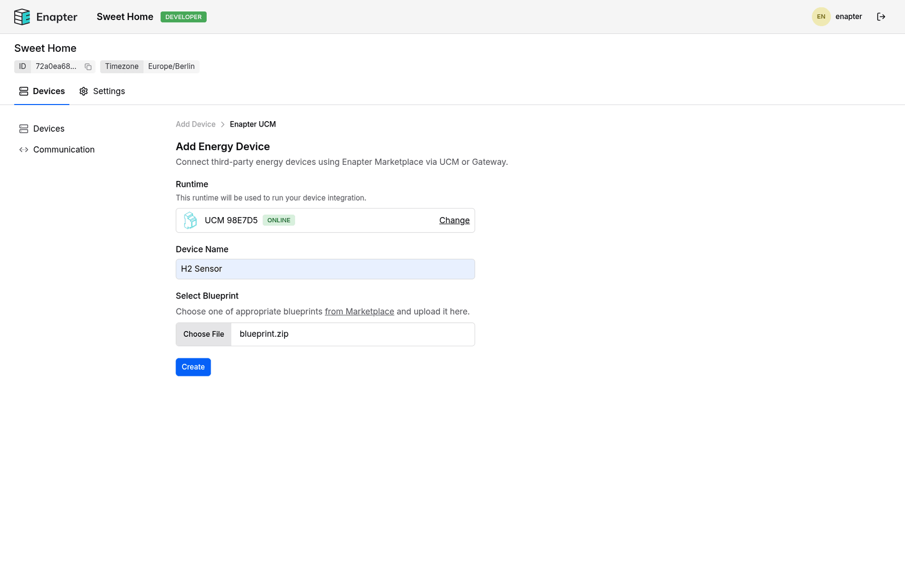Viewport: 905px width, 588px height.
Task: Click Choose File to replace blueprint.zip
Action: click(203, 334)
